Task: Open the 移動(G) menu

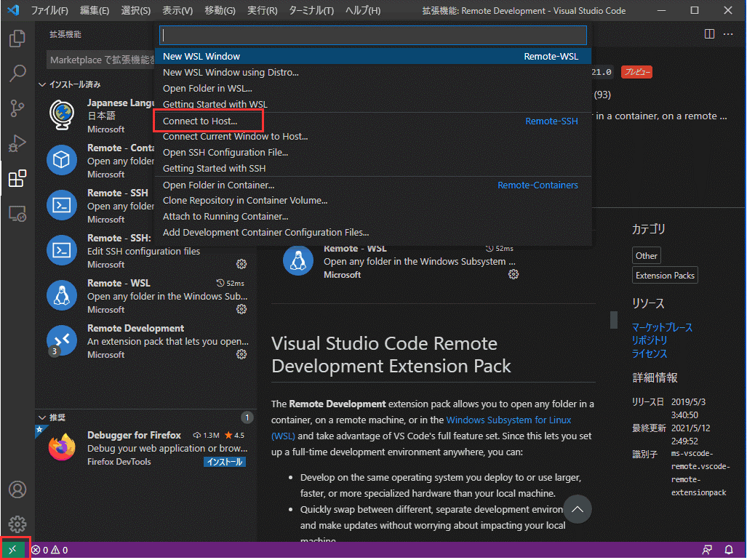Action: point(220,10)
